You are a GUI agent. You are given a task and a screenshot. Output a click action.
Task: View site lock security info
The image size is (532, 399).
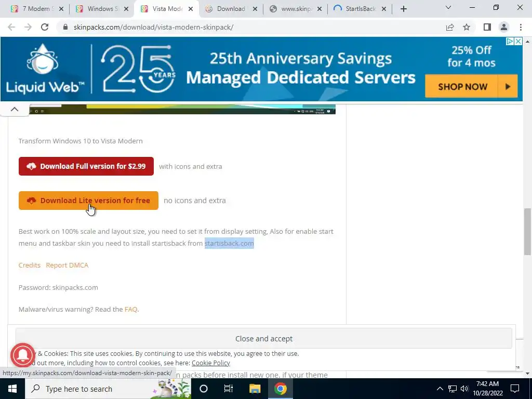(x=65, y=27)
